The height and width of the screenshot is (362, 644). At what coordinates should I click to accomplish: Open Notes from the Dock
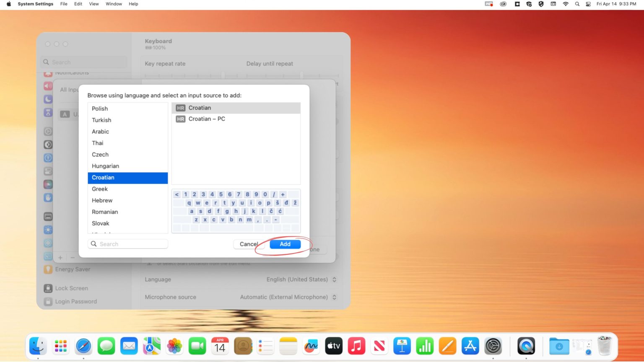point(288,346)
